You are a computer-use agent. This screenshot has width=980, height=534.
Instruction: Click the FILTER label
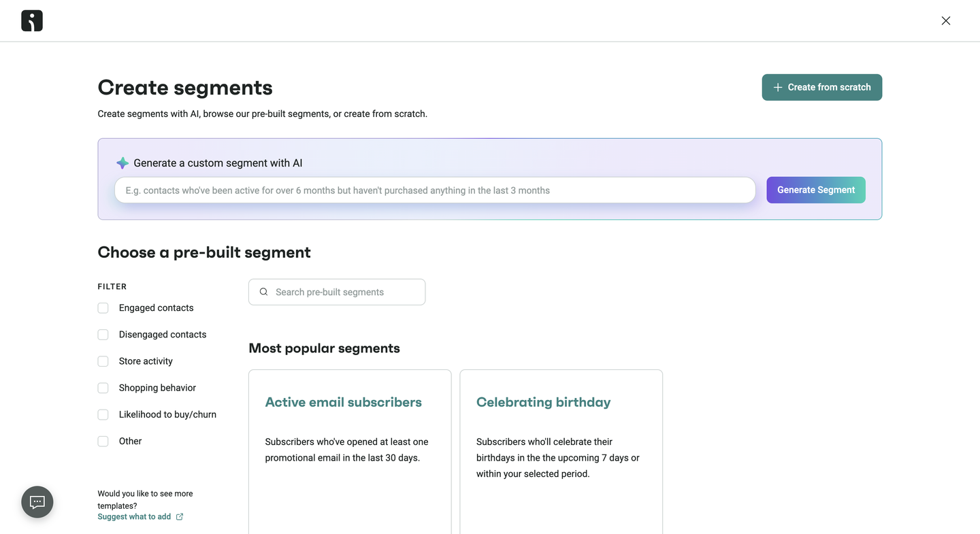pyautogui.click(x=112, y=287)
